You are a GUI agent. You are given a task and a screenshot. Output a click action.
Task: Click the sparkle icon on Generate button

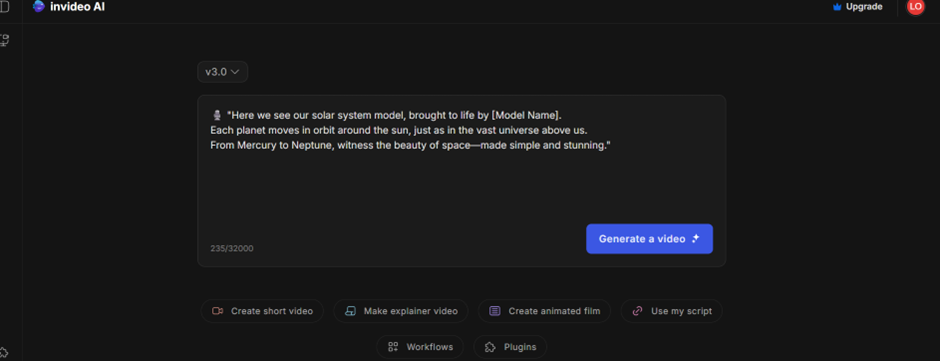[695, 239]
